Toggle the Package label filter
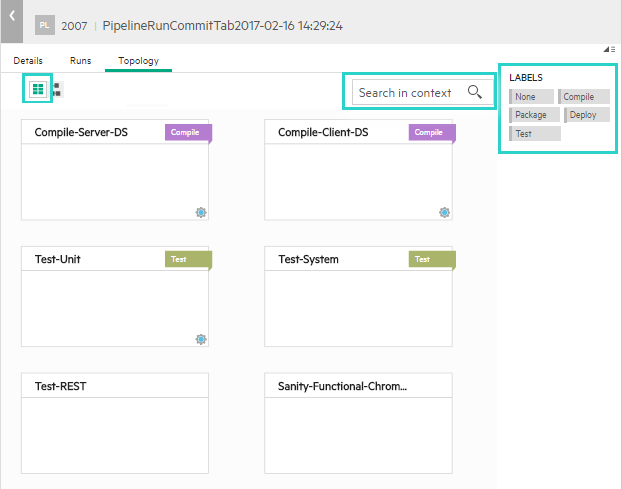The height and width of the screenshot is (489, 622). (532, 115)
